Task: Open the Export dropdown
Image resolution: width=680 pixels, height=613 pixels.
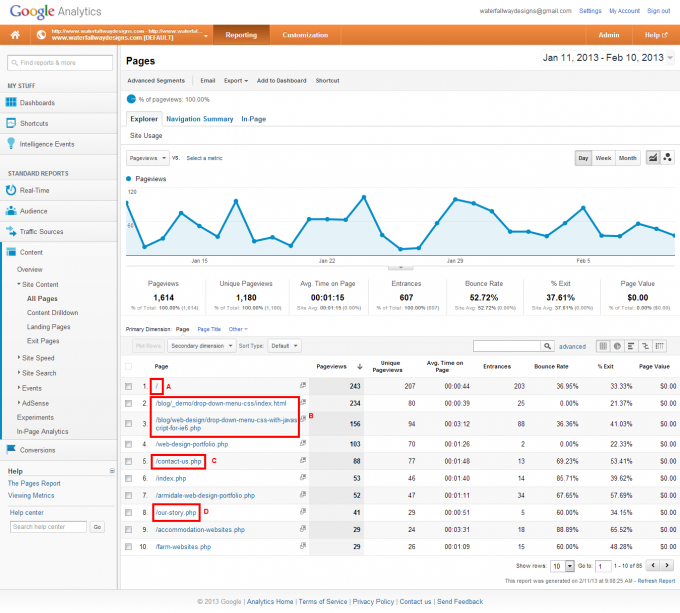Action: pyautogui.click(x=236, y=81)
